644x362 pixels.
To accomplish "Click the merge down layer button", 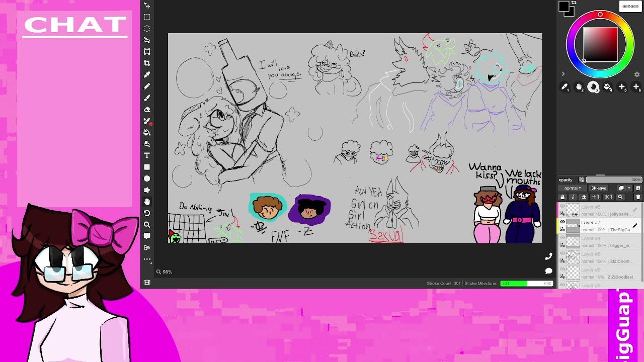I will tap(573, 197).
